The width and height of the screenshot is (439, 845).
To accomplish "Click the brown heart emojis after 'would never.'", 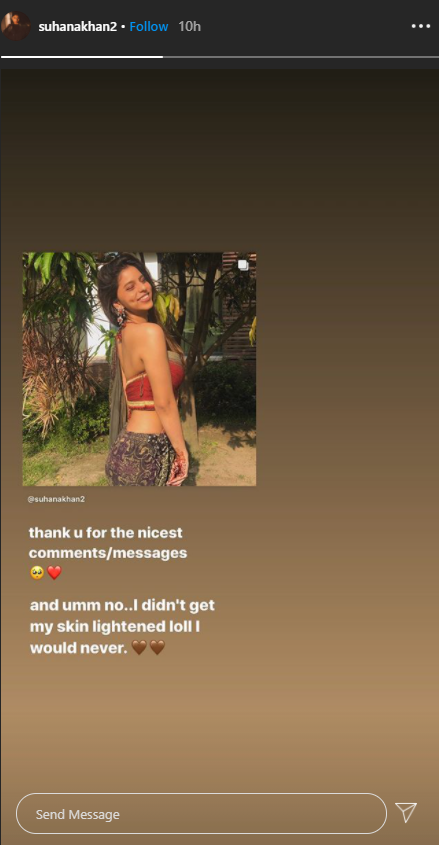I will [x=148, y=647].
